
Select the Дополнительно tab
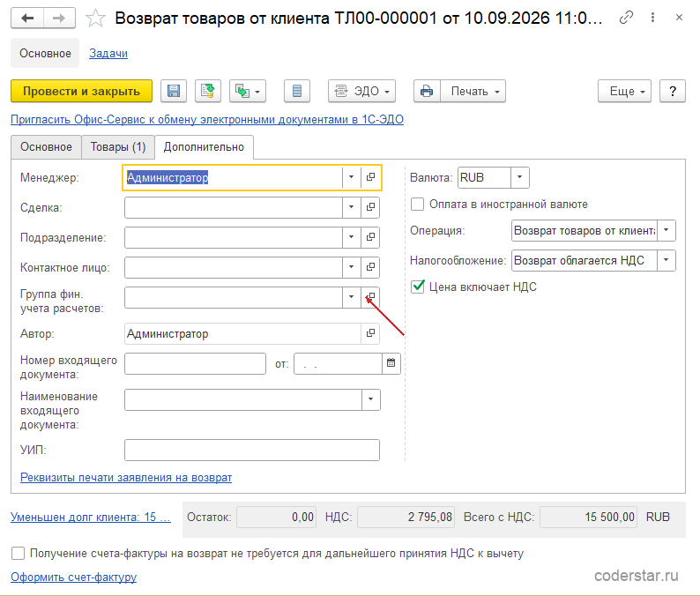pyautogui.click(x=204, y=147)
